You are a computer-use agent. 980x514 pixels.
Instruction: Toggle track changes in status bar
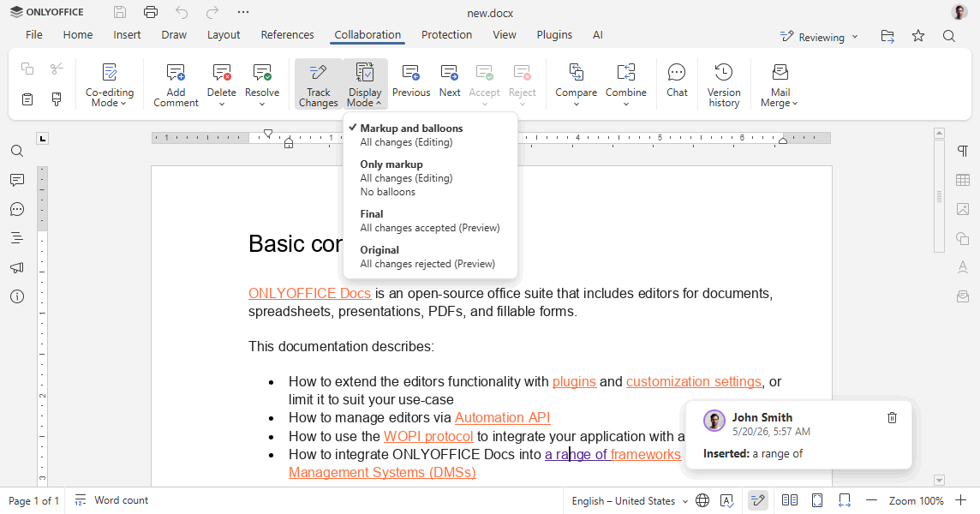click(757, 500)
